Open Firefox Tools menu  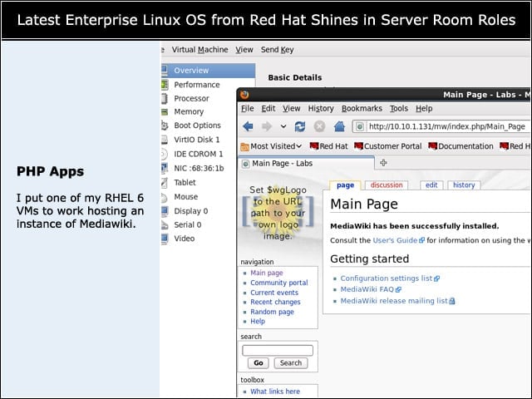pyautogui.click(x=399, y=109)
